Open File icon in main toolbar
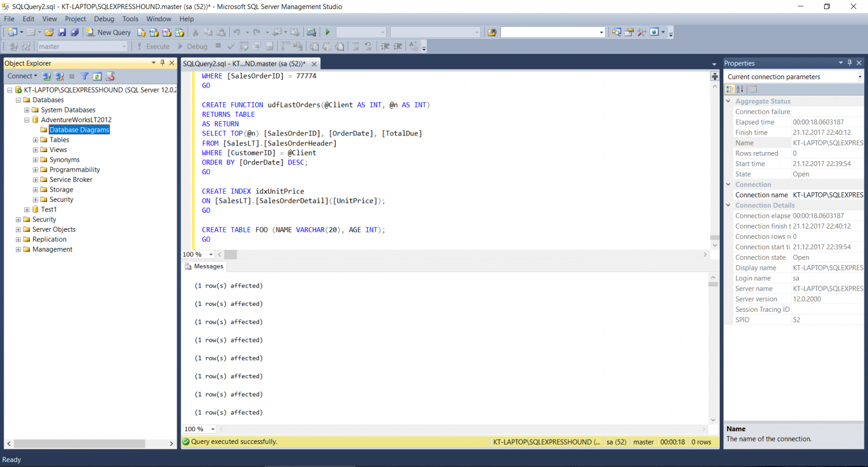The width and height of the screenshot is (868, 467). 50,32
